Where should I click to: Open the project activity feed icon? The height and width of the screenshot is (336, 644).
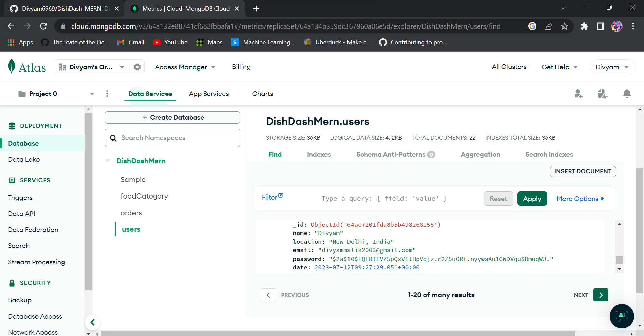pyautogui.click(x=602, y=94)
